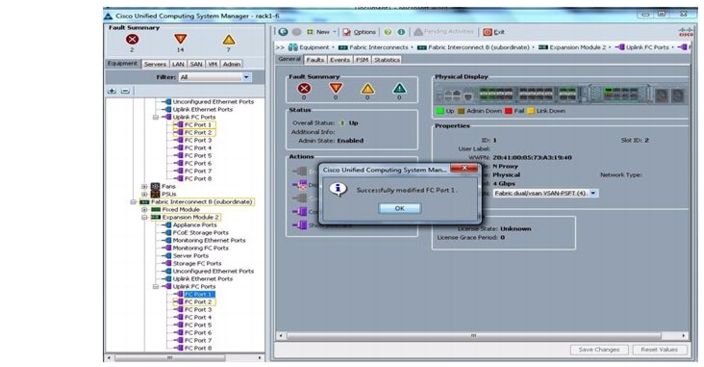Click the Save Changes button
The width and height of the screenshot is (704, 367).
point(598,349)
